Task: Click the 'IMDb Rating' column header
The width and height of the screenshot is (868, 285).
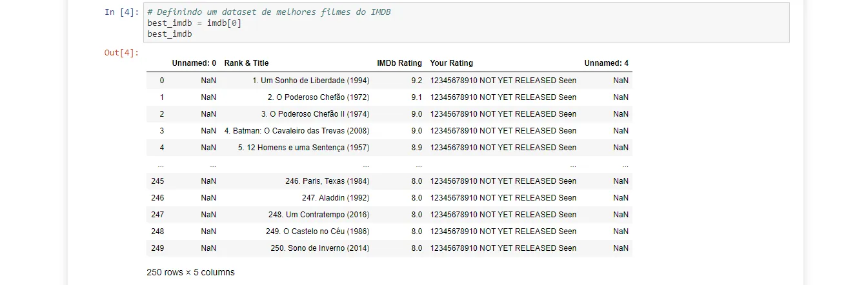Action: [x=399, y=63]
